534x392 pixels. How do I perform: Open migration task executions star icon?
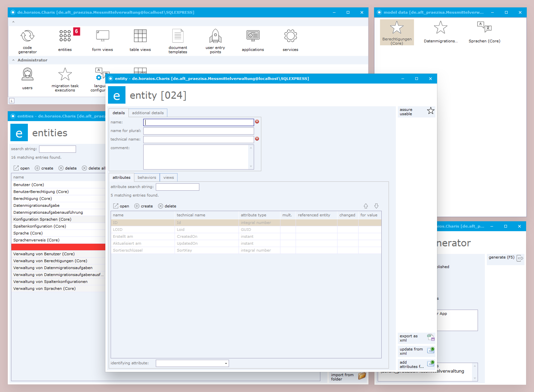pos(65,79)
